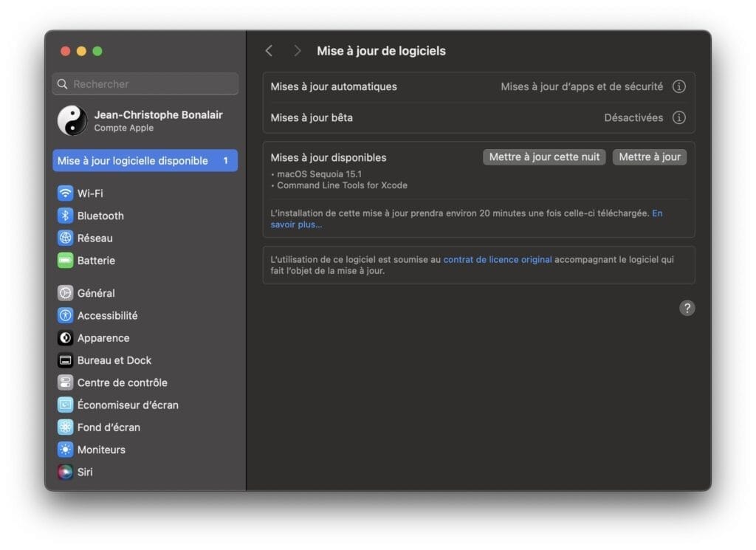
Task: Click Mettre à jour cette nuit
Action: coord(544,157)
